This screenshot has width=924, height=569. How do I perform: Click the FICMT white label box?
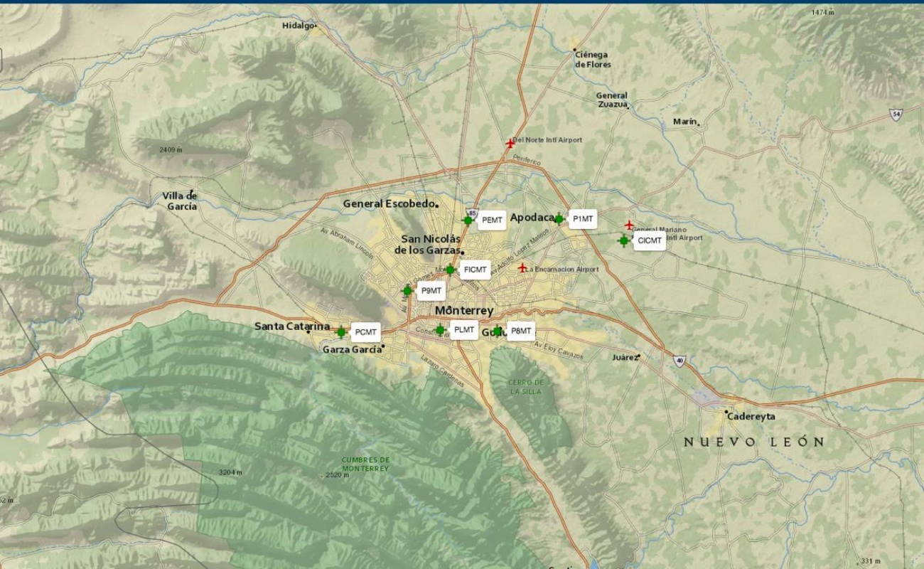pos(475,270)
